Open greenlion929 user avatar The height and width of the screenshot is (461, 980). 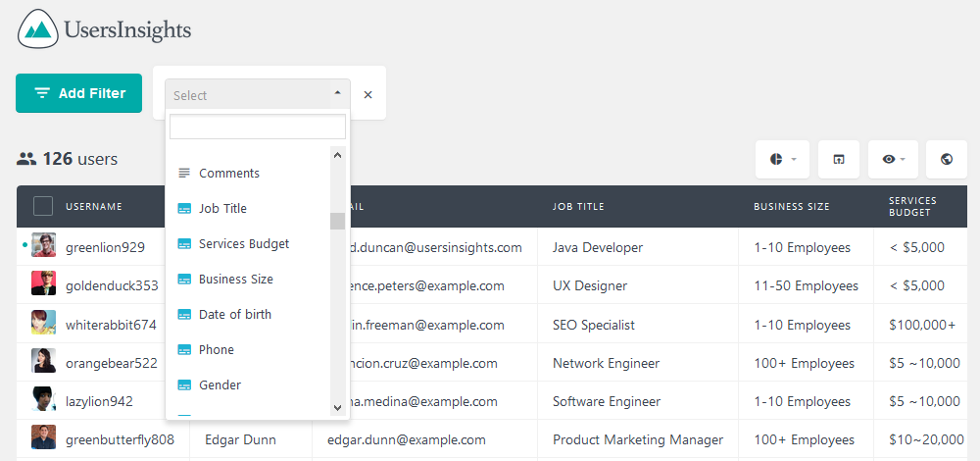coord(44,245)
